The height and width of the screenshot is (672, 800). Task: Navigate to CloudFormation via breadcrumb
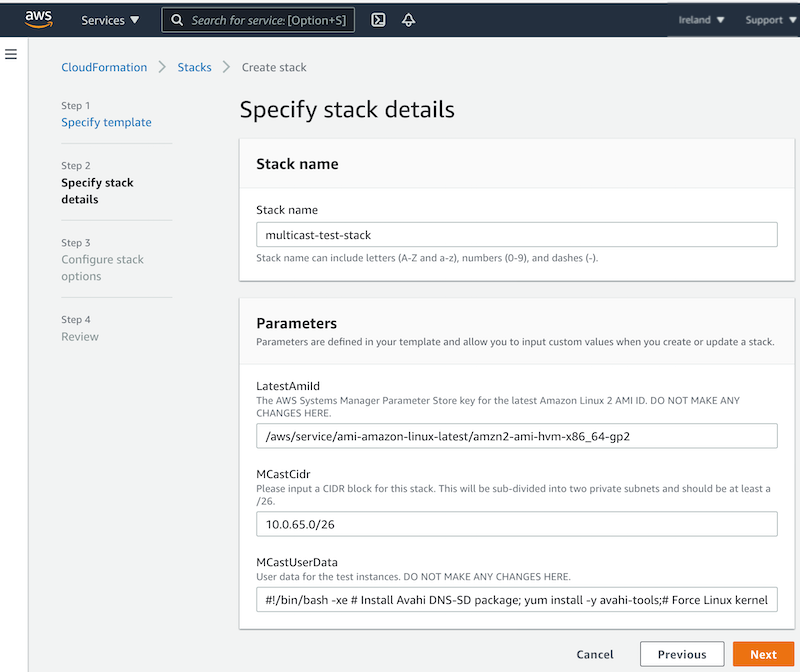click(104, 67)
